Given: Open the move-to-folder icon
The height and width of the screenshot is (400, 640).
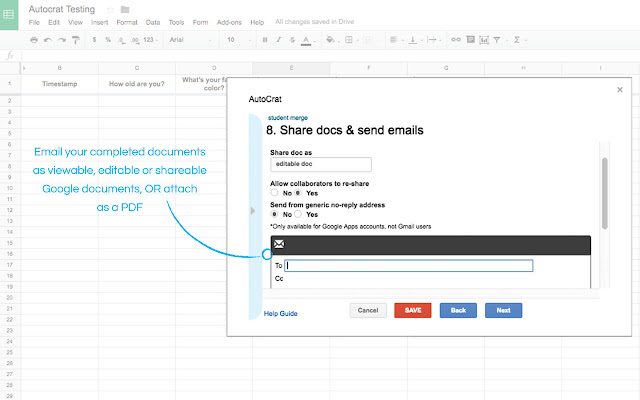Looking at the screenshot, I should (x=125, y=9).
